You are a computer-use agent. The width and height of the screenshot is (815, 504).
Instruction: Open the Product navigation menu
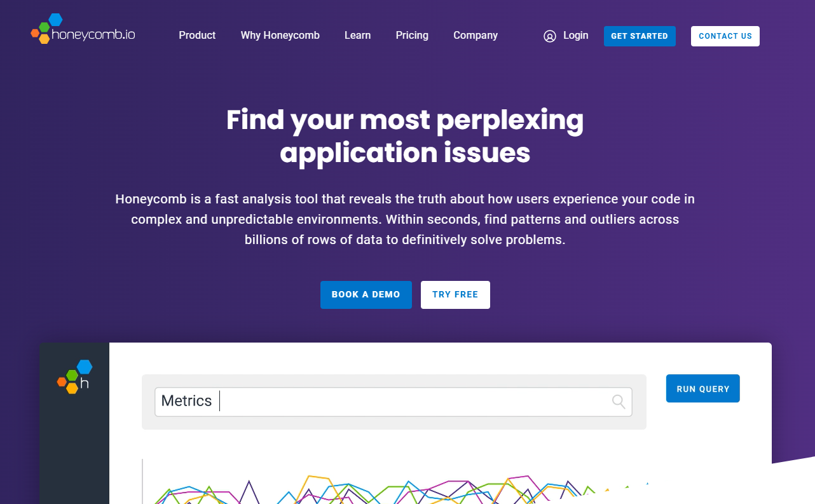[197, 36]
